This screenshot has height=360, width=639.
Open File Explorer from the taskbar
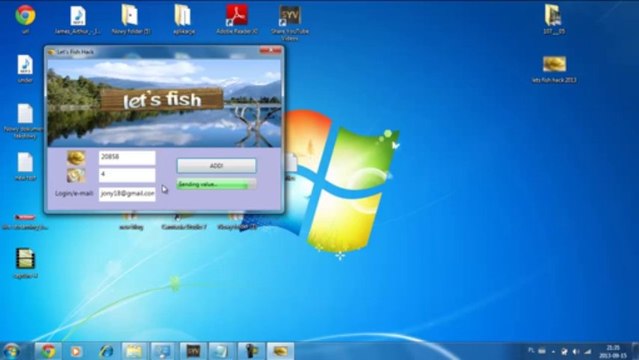(134, 351)
